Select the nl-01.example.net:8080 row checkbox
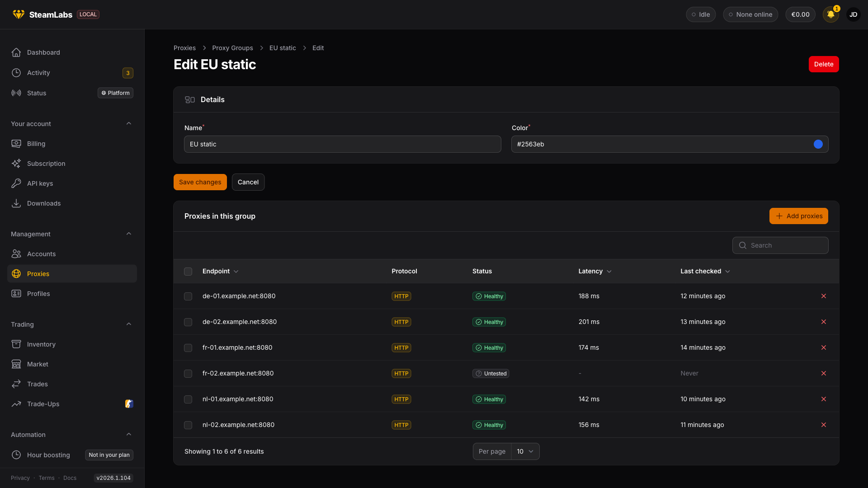Image resolution: width=868 pixels, height=488 pixels. click(x=188, y=399)
